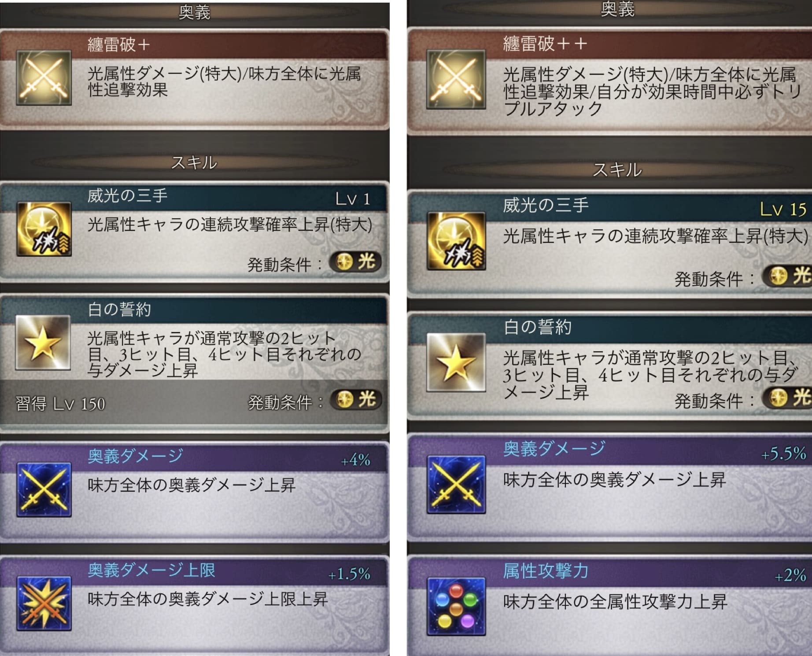Select the right 白の誓約 star icon

(x=456, y=362)
